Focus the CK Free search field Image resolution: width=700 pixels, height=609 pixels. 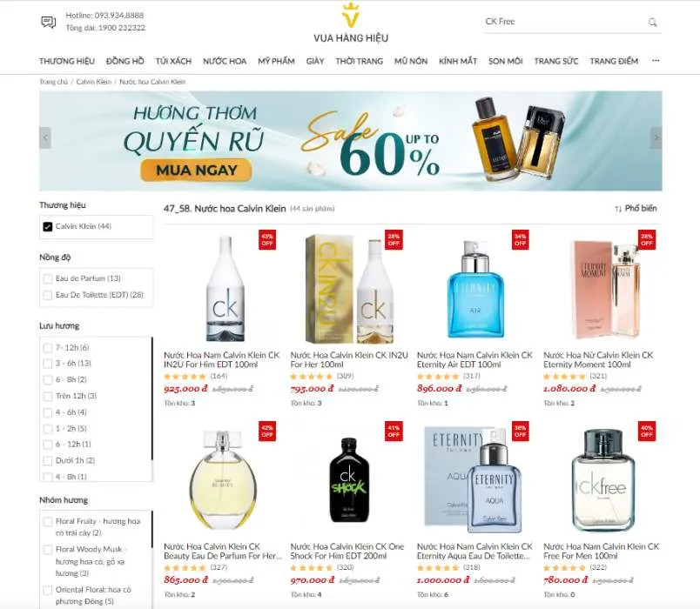tap(565, 22)
